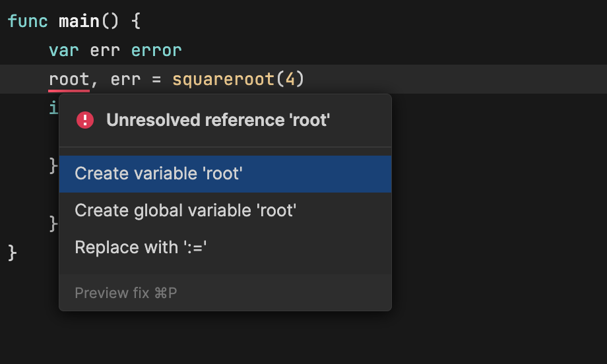Click the red-underlined "root" identifier

(x=69, y=80)
